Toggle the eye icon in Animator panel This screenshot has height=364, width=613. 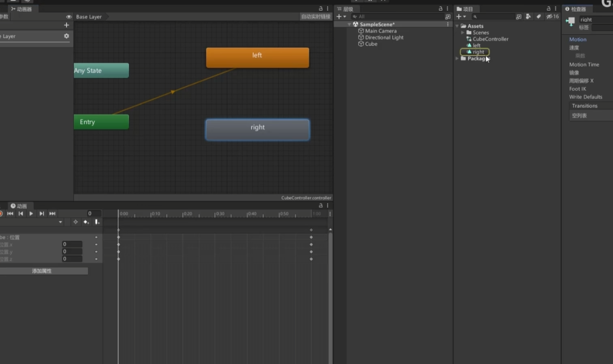tap(69, 17)
